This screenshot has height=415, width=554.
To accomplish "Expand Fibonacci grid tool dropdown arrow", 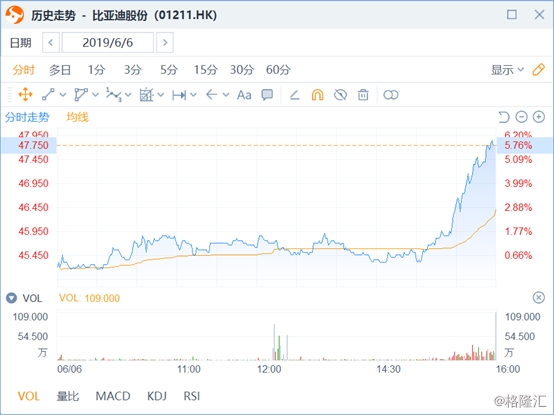I will click(161, 95).
